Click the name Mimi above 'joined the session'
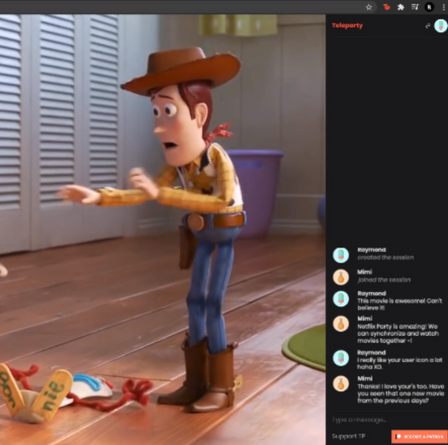Screen dimensions: 448x445 365,272
